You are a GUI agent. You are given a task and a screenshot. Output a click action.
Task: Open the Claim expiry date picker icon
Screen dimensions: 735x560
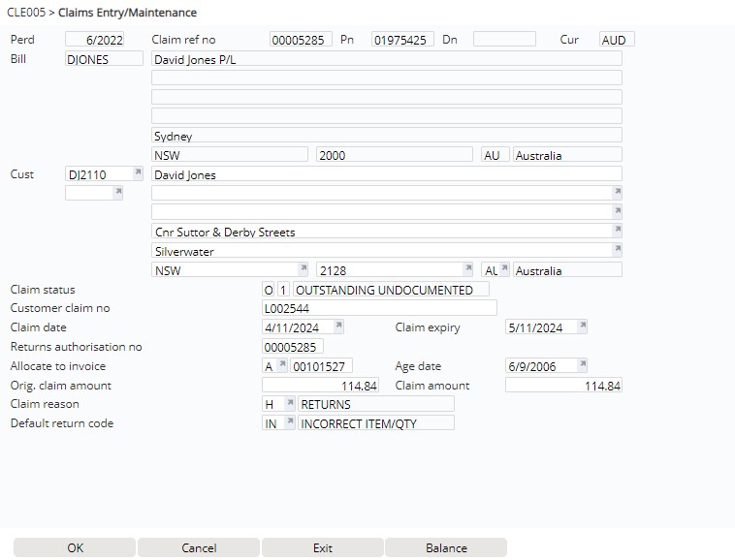(582, 327)
